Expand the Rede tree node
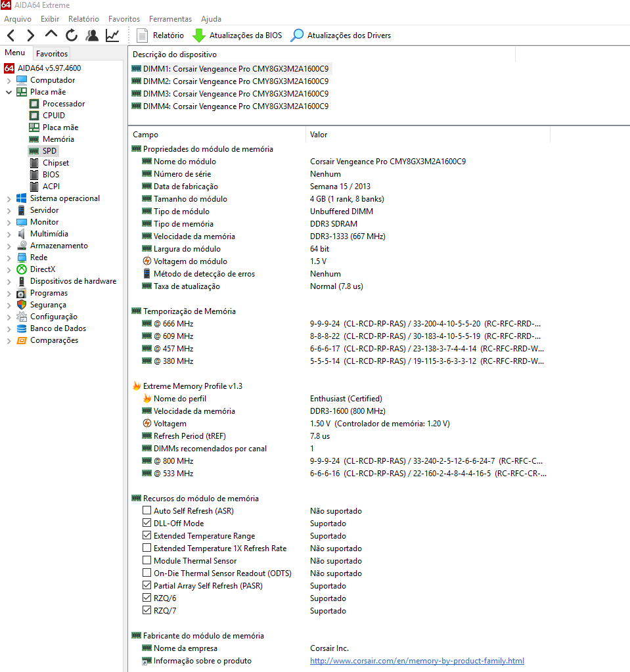This screenshot has width=630, height=672. click(x=9, y=258)
